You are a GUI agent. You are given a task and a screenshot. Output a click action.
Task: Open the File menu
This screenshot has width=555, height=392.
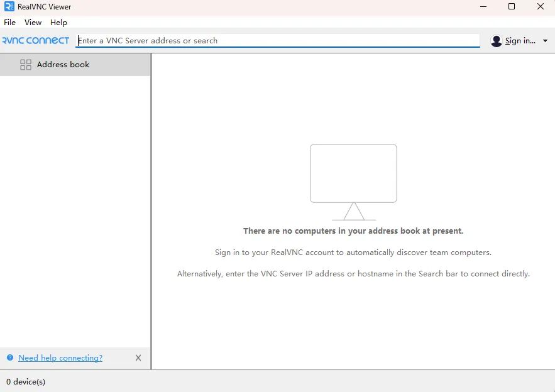pos(9,23)
